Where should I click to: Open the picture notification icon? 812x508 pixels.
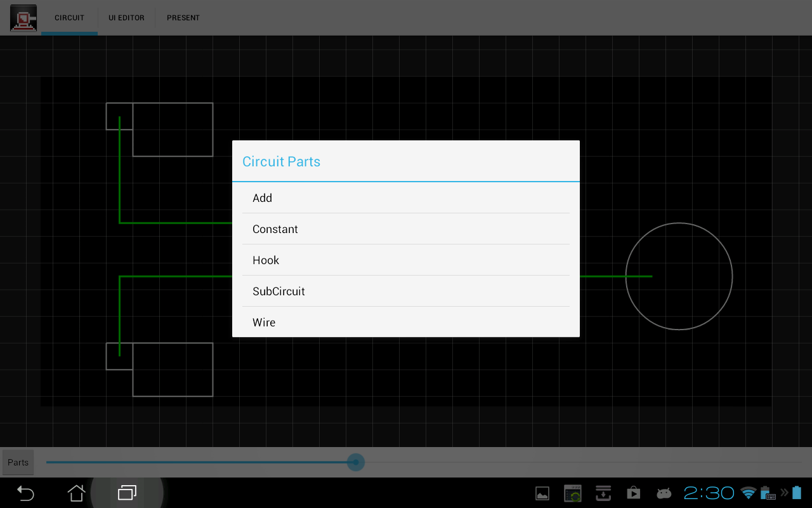[542, 493]
